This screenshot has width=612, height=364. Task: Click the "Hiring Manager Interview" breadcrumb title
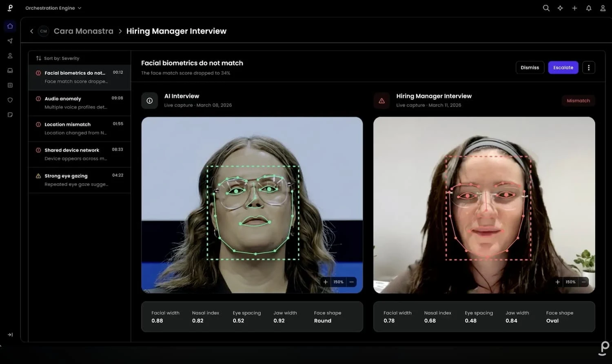(176, 31)
